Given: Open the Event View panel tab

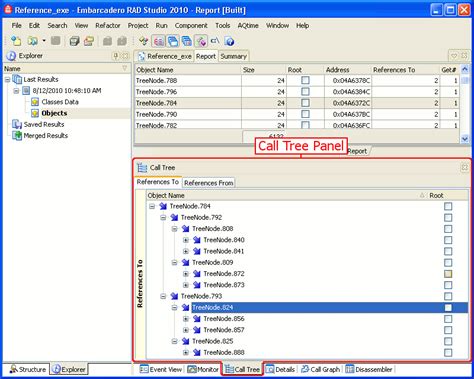Looking at the screenshot, I should 161,369.
